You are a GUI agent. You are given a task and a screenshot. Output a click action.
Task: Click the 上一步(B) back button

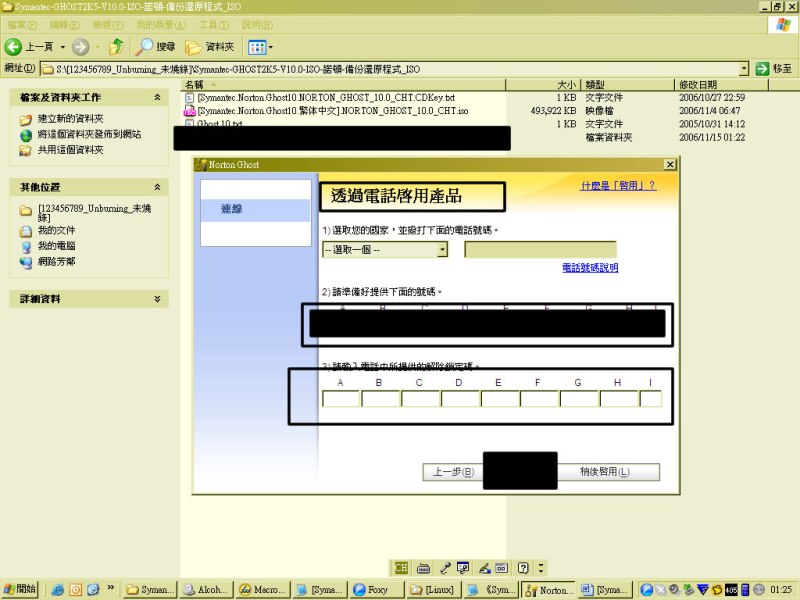[x=453, y=472]
